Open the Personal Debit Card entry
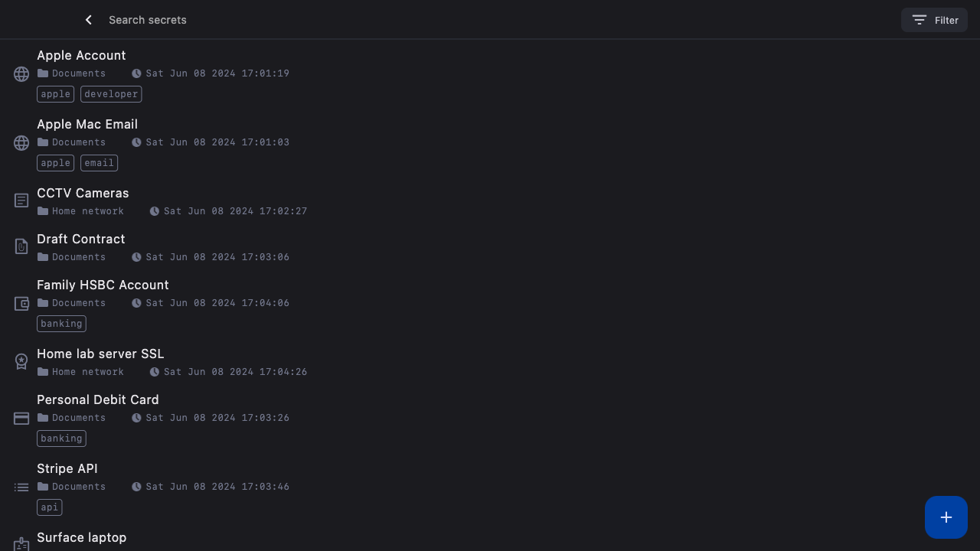Viewport: 980px width, 551px height. [97, 399]
